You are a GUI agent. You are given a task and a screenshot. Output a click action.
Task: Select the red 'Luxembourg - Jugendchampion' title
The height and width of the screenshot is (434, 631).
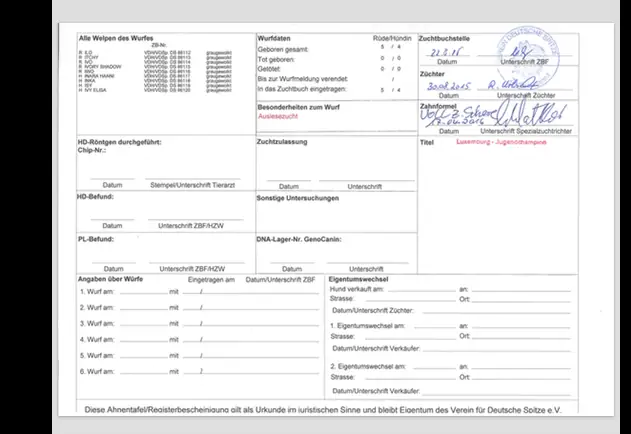point(501,142)
